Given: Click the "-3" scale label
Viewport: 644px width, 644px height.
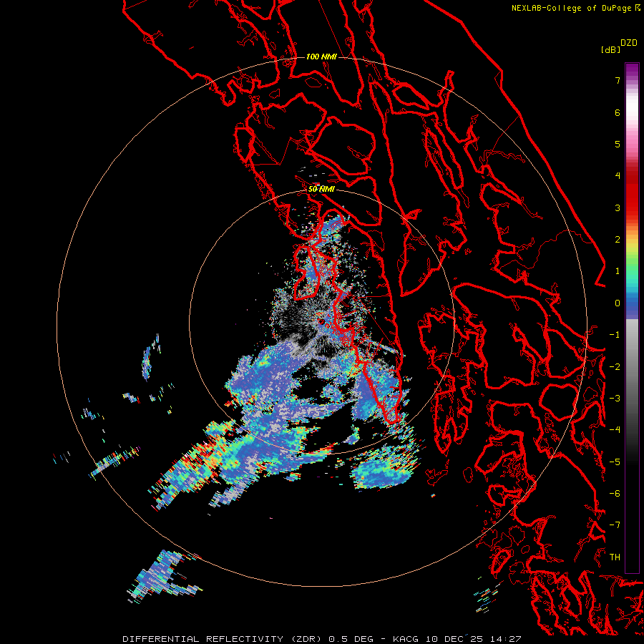Looking at the screenshot, I should click(x=615, y=399).
